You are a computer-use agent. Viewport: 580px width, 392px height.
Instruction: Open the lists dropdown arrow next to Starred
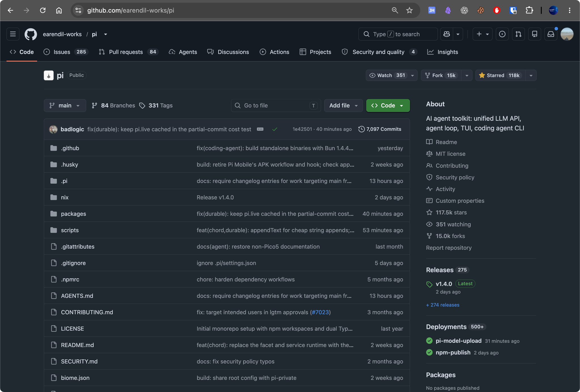pyautogui.click(x=531, y=75)
